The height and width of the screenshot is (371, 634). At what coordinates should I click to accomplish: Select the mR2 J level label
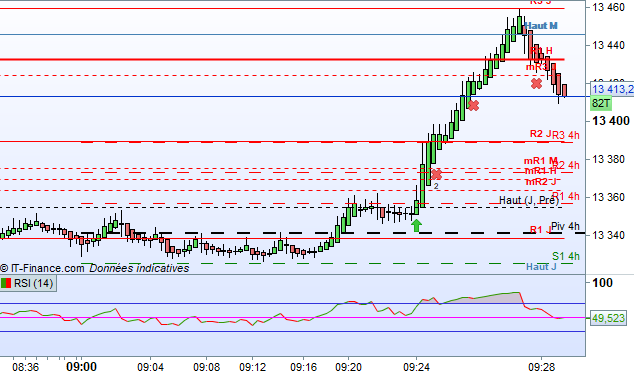point(541,182)
